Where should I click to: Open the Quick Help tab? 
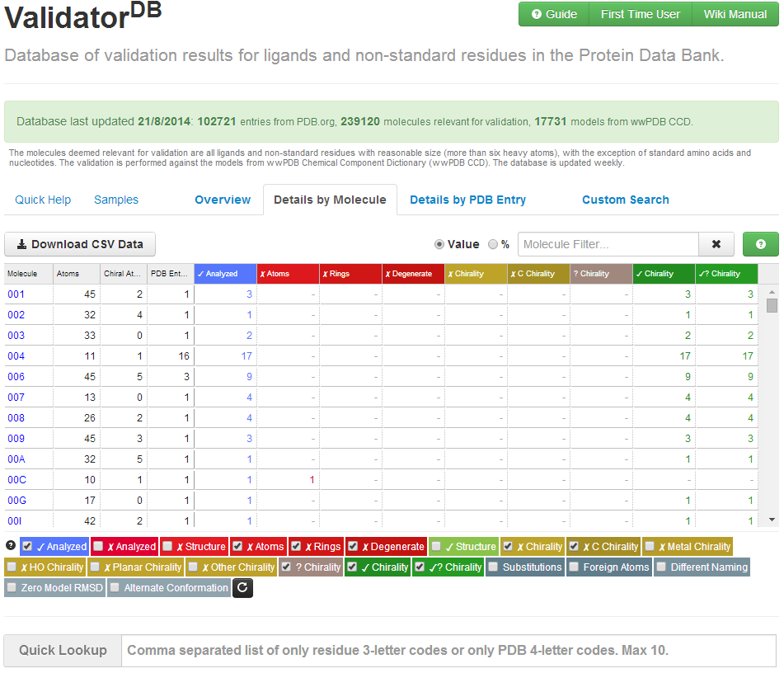[43, 200]
